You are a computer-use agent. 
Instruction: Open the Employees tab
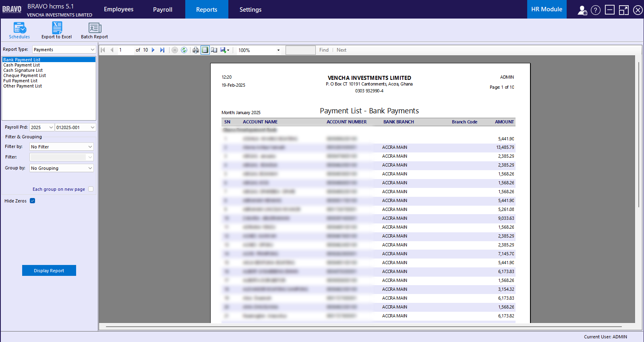tap(118, 9)
